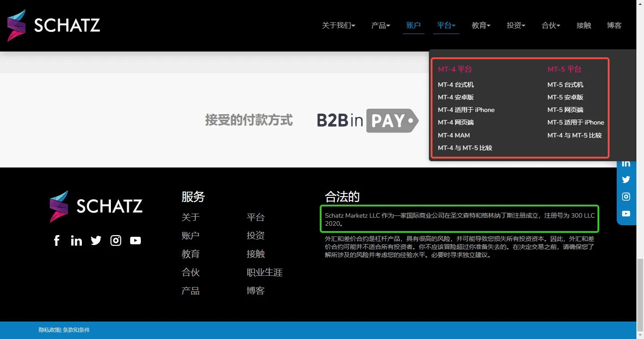
Task: Click the scrollbar down arrow
Action: (640, 335)
